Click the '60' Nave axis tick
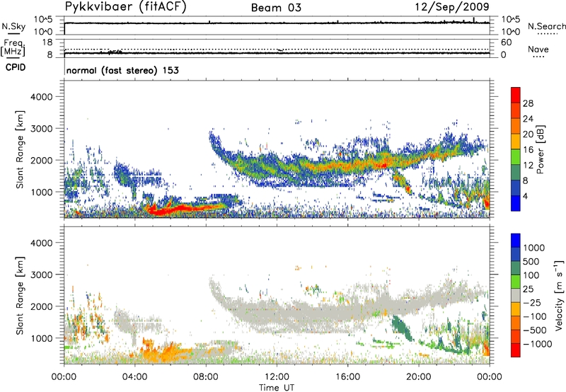The height and width of the screenshot is (392, 566). [507, 42]
